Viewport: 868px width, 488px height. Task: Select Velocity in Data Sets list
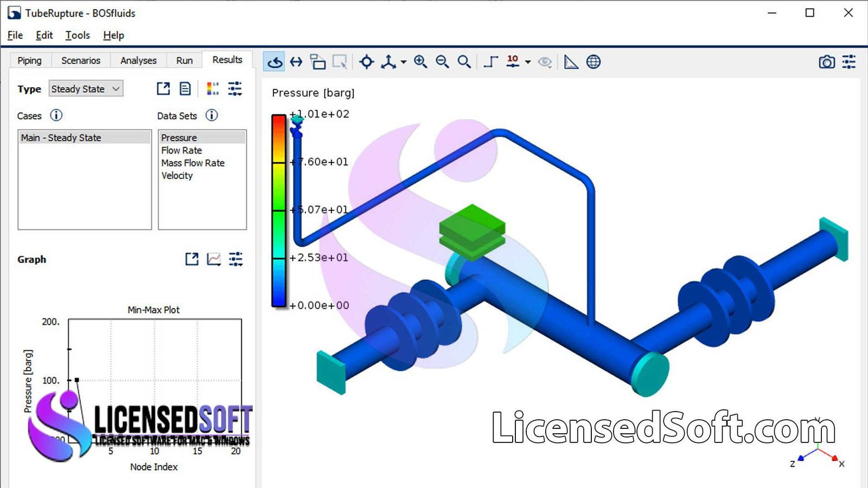click(x=177, y=176)
